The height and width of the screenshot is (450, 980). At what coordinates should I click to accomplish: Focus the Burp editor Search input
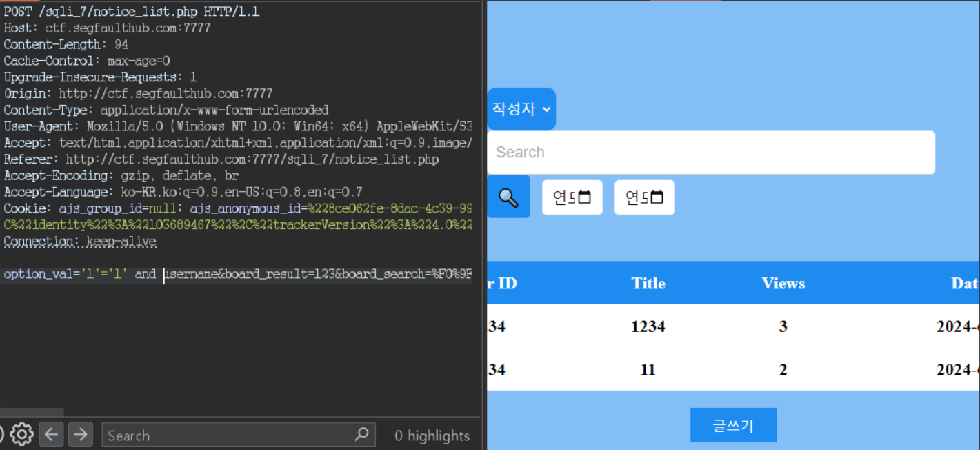(239, 435)
